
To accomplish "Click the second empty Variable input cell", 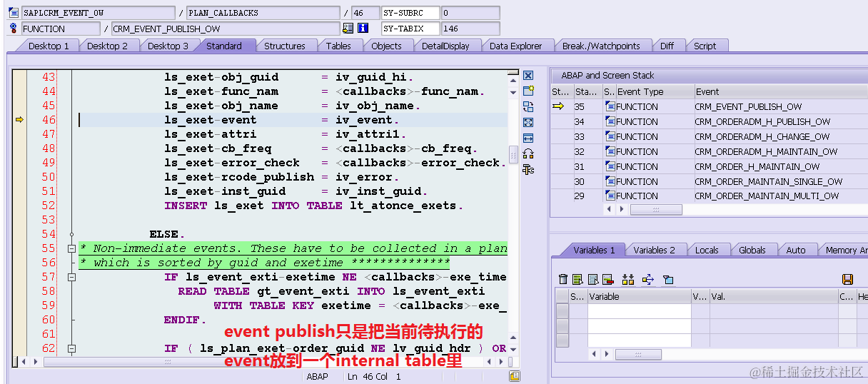I will point(639,325).
